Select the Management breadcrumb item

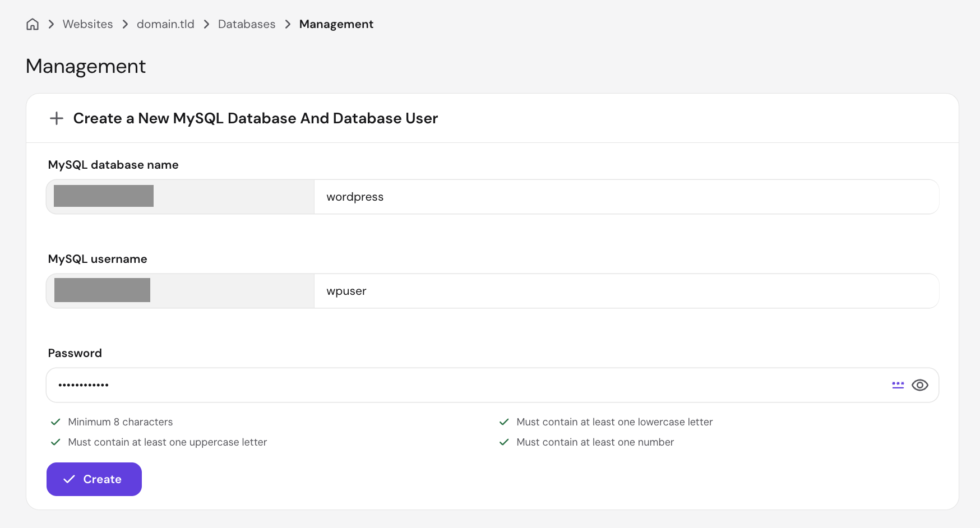click(x=336, y=24)
